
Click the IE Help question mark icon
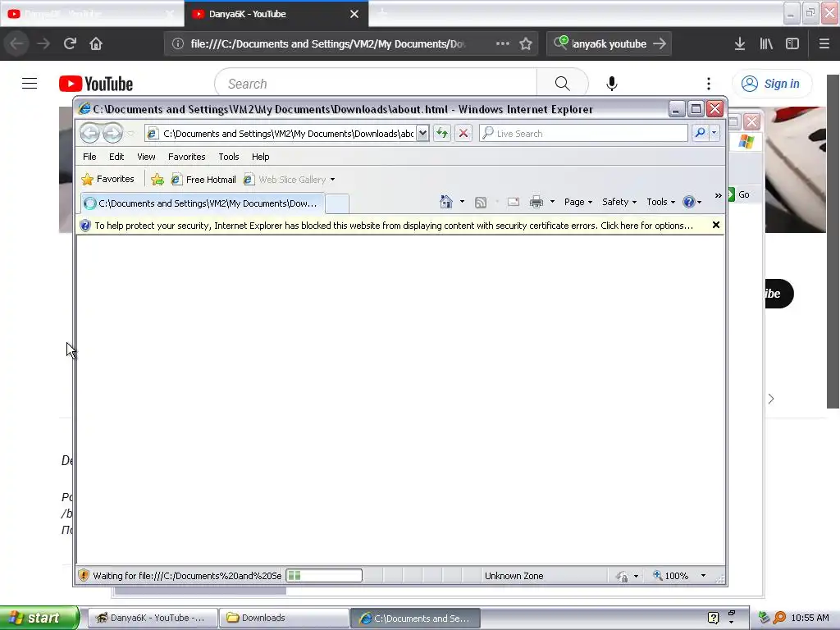click(x=688, y=202)
